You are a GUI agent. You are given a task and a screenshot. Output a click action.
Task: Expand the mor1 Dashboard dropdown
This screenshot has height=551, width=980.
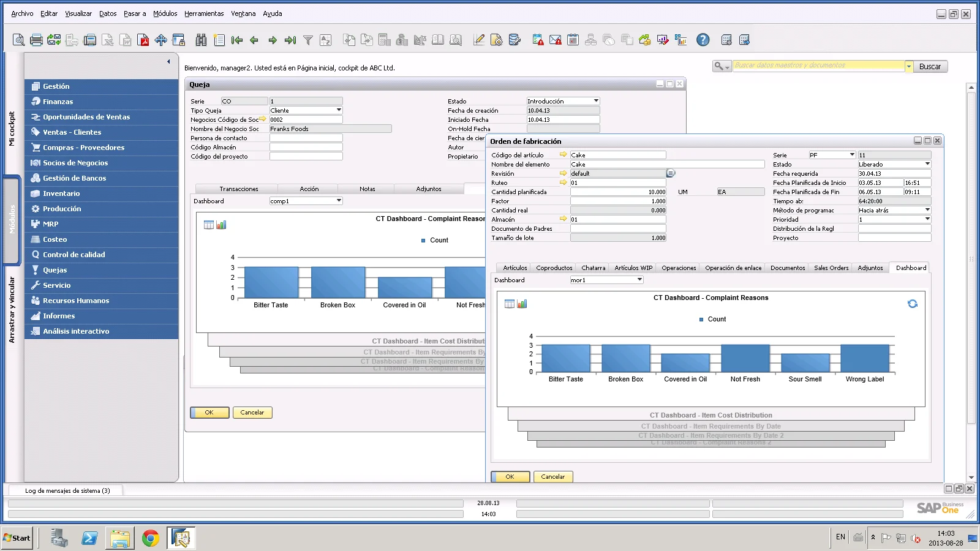[x=639, y=280]
